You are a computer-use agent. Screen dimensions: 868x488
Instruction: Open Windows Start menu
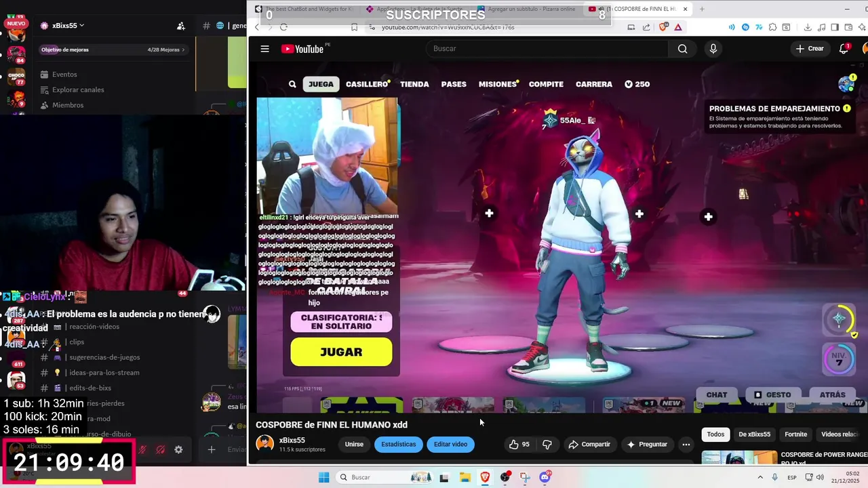click(x=323, y=477)
